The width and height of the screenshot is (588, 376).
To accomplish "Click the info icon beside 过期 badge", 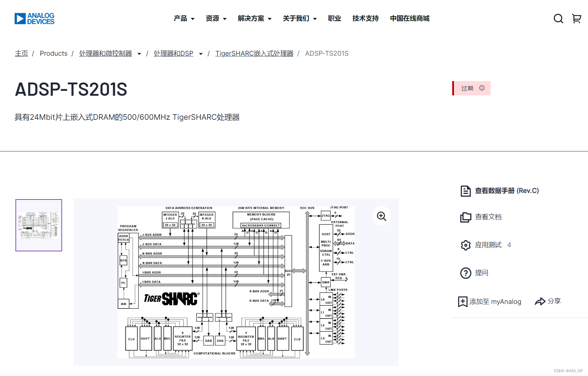I will (x=481, y=88).
